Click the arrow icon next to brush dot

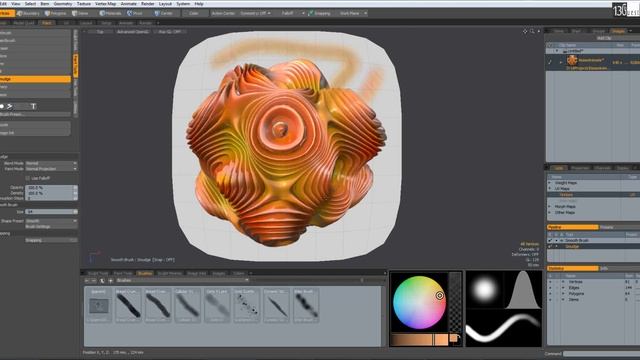[x=9, y=107]
